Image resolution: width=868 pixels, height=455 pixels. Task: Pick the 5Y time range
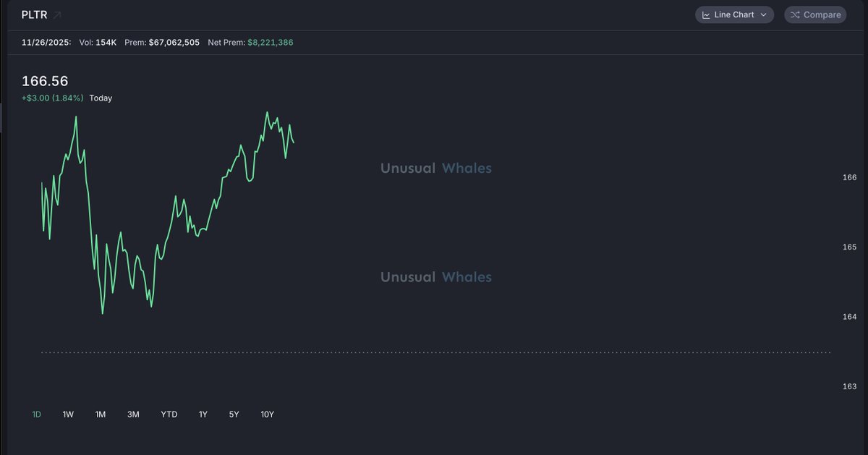click(234, 414)
